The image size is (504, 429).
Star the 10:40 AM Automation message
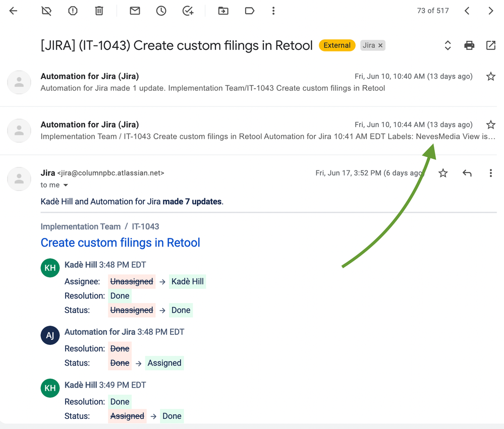(491, 77)
